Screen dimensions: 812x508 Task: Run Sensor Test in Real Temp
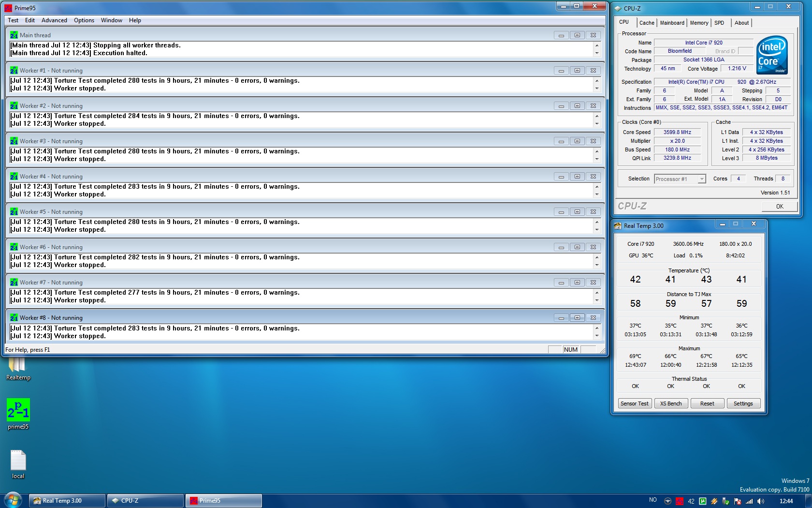click(635, 403)
